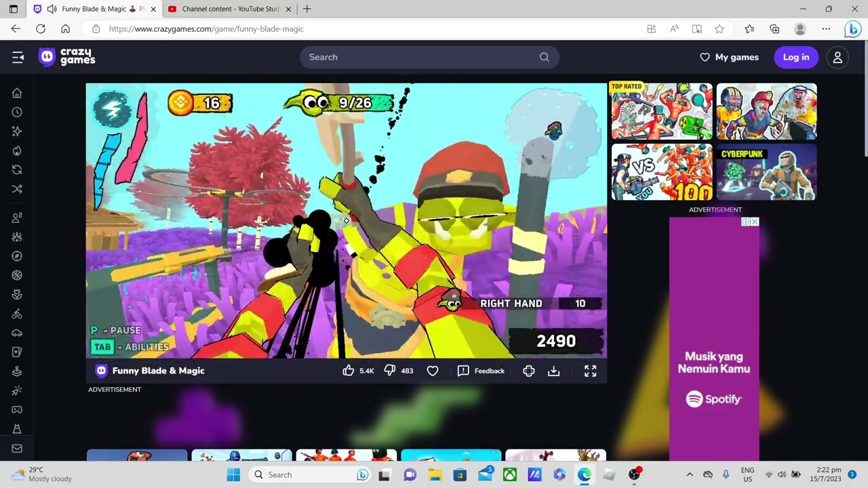The height and width of the screenshot is (488, 868).
Task: Open the Windows Start menu
Action: pyautogui.click(x=233, y=474)
